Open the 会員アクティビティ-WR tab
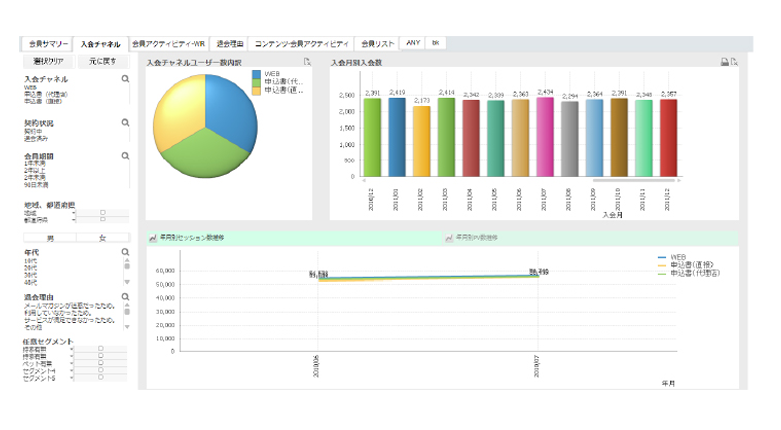 pos(168,44)
